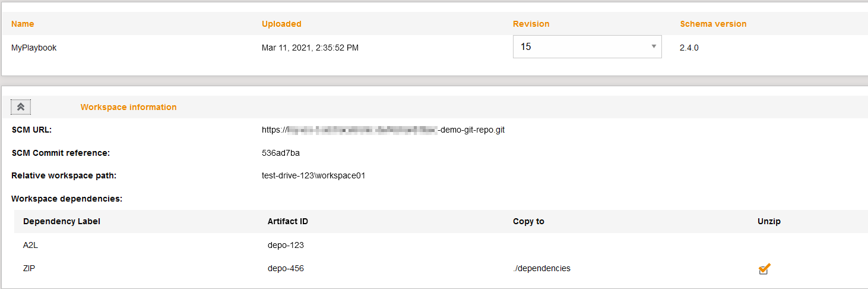This screenshot has width=868, height=289.
Task: Click the Uploaded column header
Action: [281, 24]
